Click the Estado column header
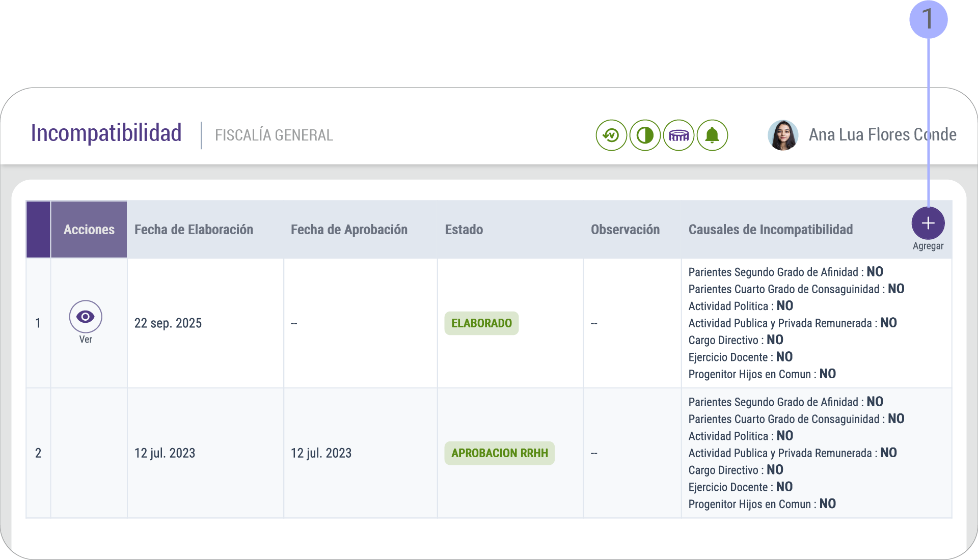This screenshot has width=978, height=560. (x=464, y=230)
